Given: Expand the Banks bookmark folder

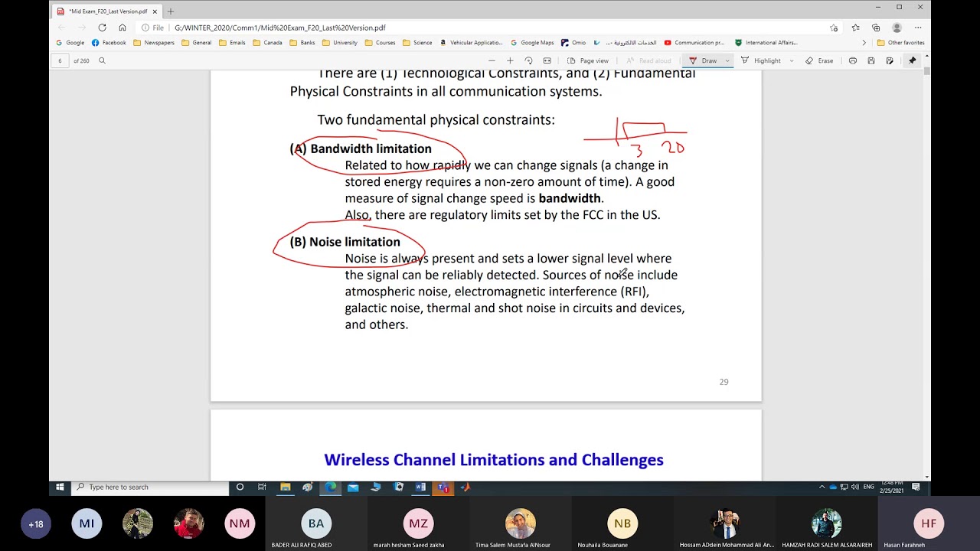Looking at the screenshot, I should (302, 43).
